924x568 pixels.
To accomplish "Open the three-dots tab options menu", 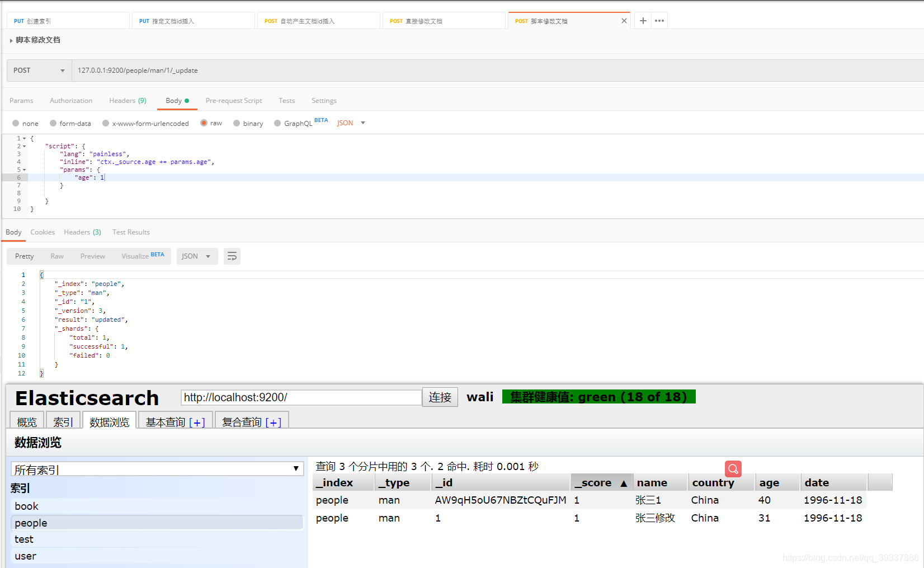I will pyautogui.click(x=659, y=21).
